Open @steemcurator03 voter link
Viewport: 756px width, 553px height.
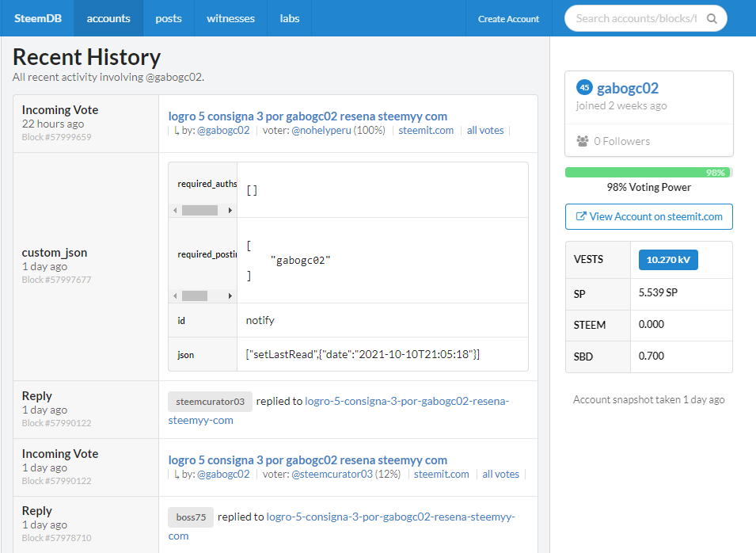332,475
